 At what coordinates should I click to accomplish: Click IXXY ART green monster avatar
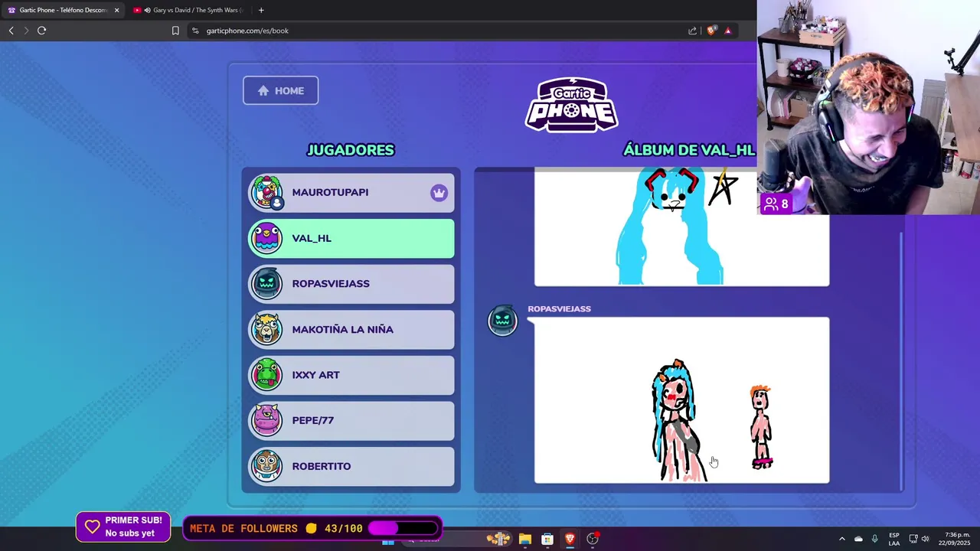266,375
